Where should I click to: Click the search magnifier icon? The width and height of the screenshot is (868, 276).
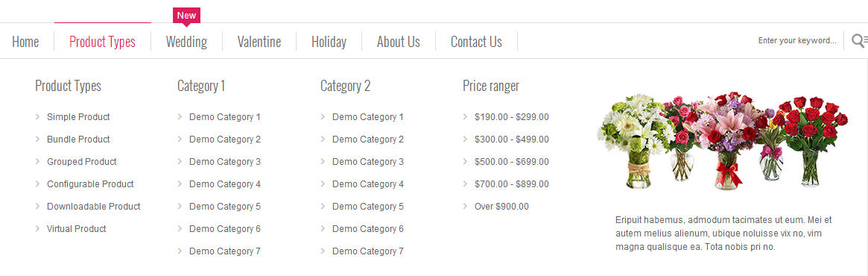[860, 40]
